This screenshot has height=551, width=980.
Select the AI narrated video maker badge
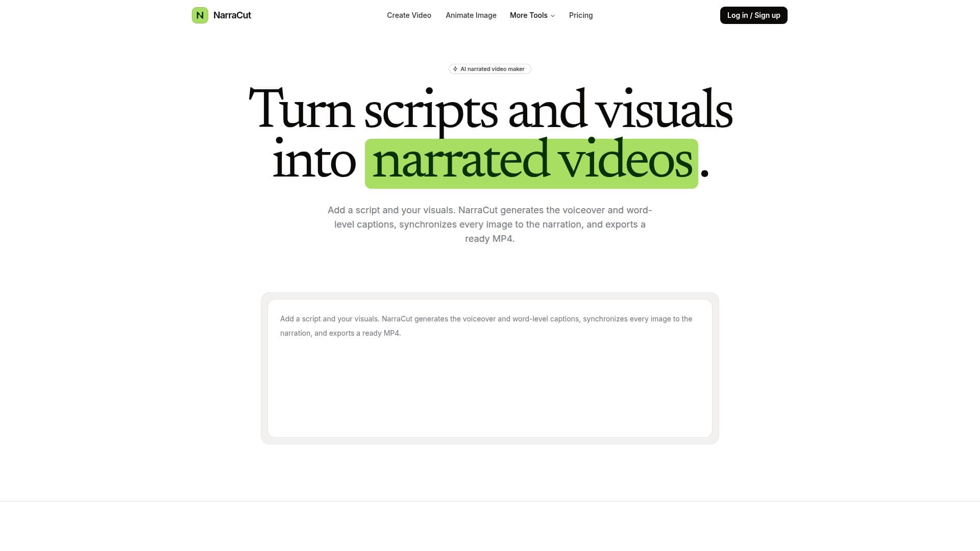[x=490, y=69]
